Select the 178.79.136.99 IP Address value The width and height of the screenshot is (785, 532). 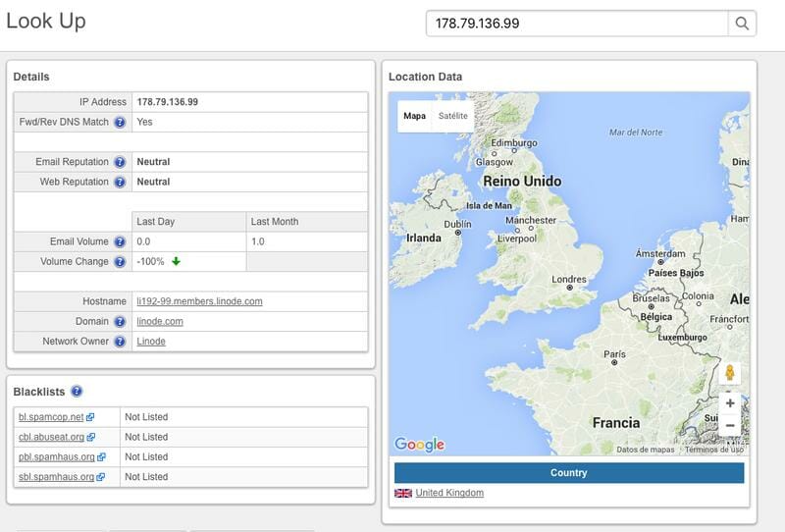pos(168,102)
